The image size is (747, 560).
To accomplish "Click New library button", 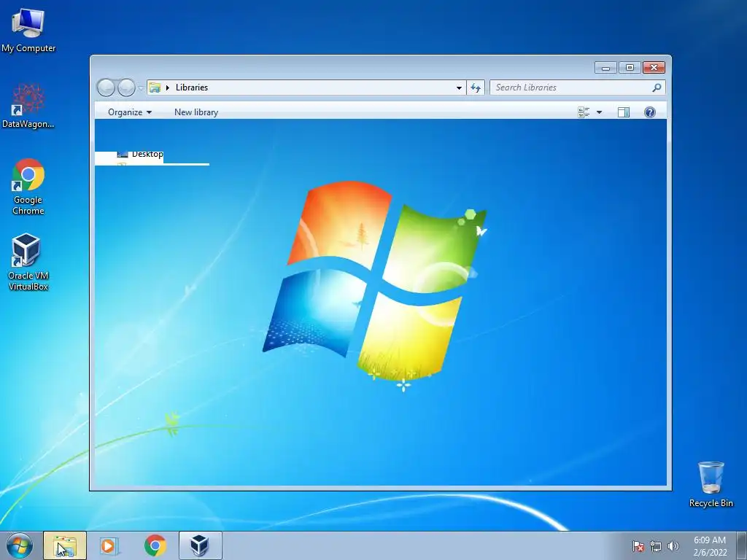I will [x=196, y=112].
